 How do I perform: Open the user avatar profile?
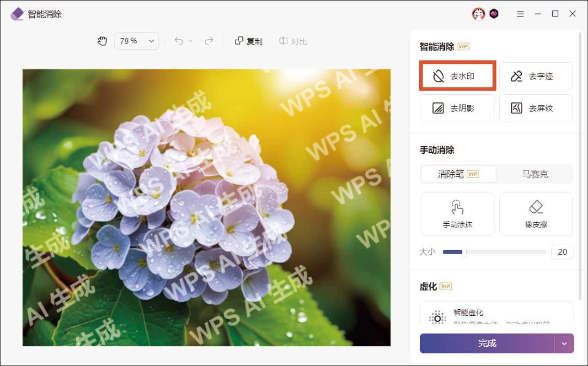(x=478, y=14)
